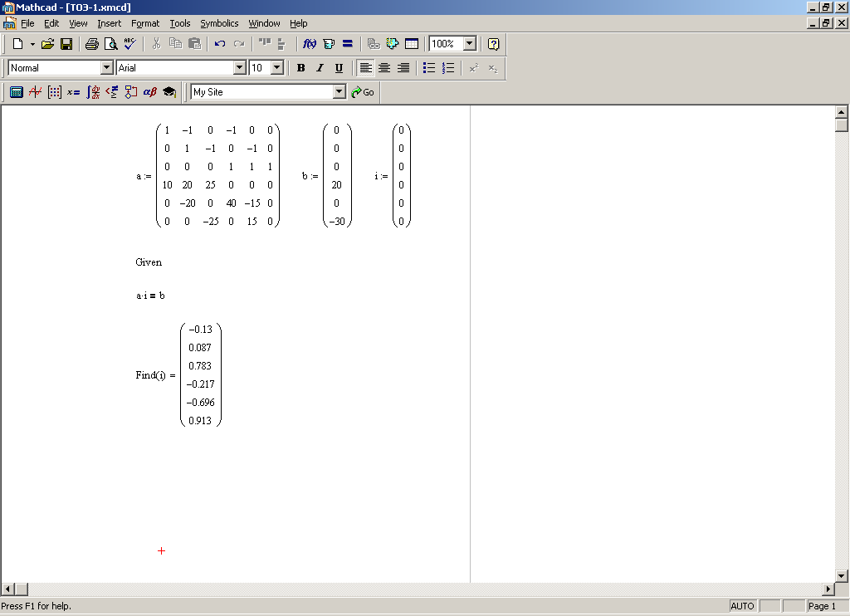Click the vertical scrollbar up arrow

842,112
